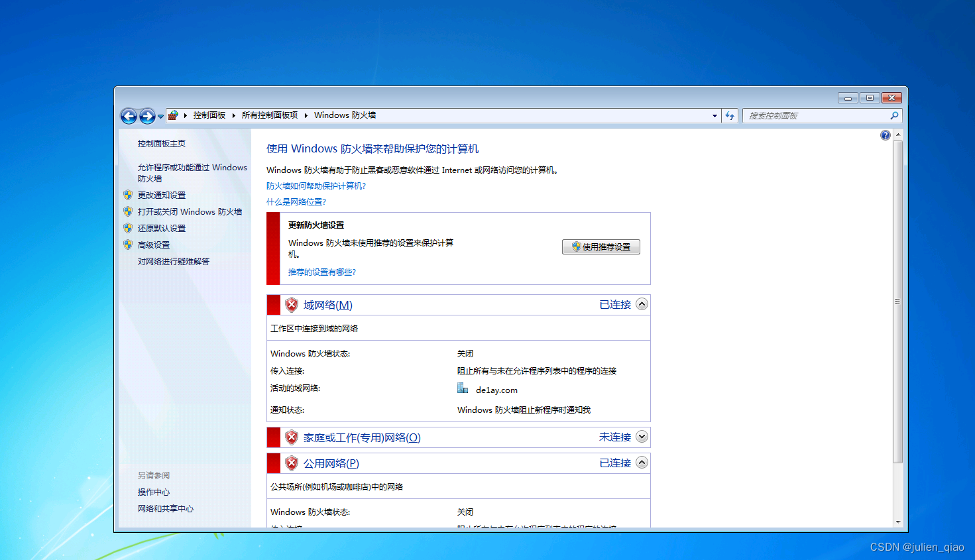Click red shield icon beside 域网络(M)
This screenshot has width=975, height=560.
[x=292, y=305]
